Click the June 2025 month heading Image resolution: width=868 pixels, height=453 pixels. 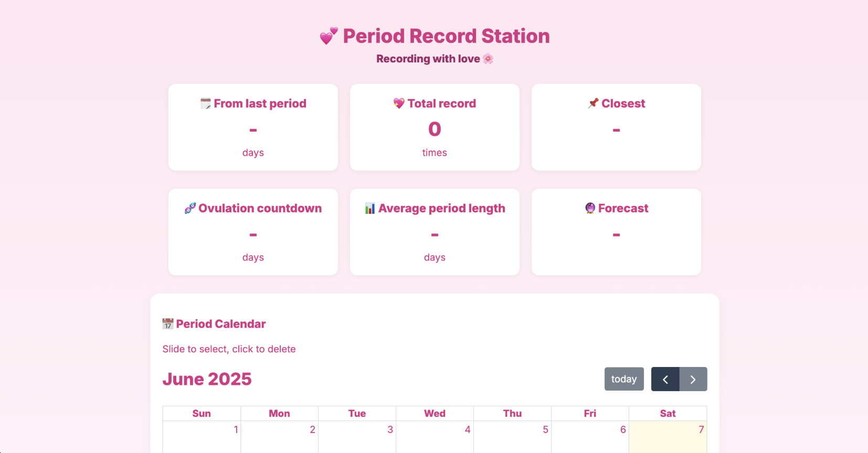click(x=207, y=379)
